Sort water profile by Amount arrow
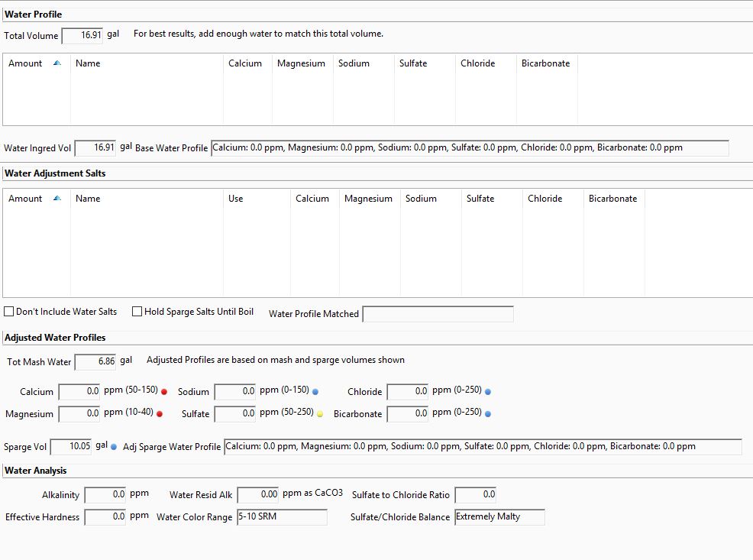 57,63
